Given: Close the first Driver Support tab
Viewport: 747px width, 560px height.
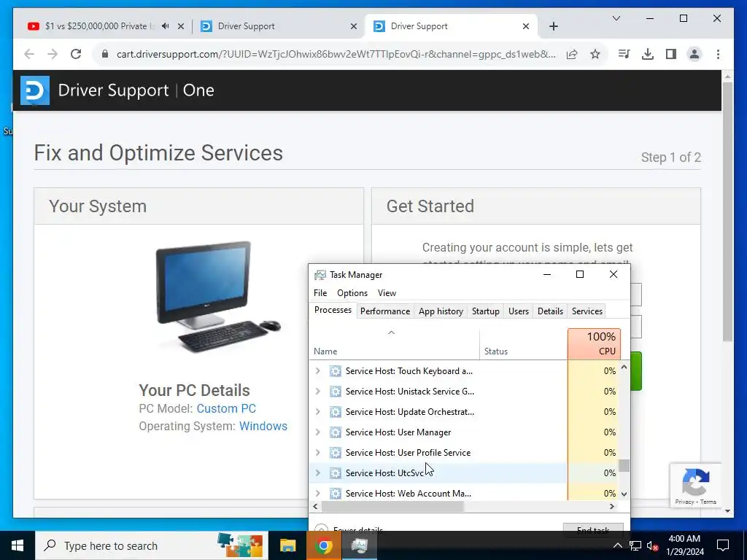Looking at the screenshot, I should (x=354, y=26).
